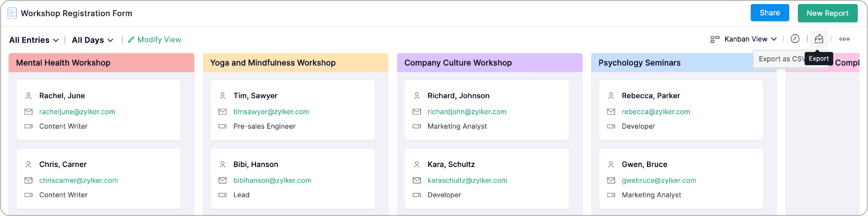
Task: Click the timsawyer@zylker.com email link
Action: pos(271,112)
